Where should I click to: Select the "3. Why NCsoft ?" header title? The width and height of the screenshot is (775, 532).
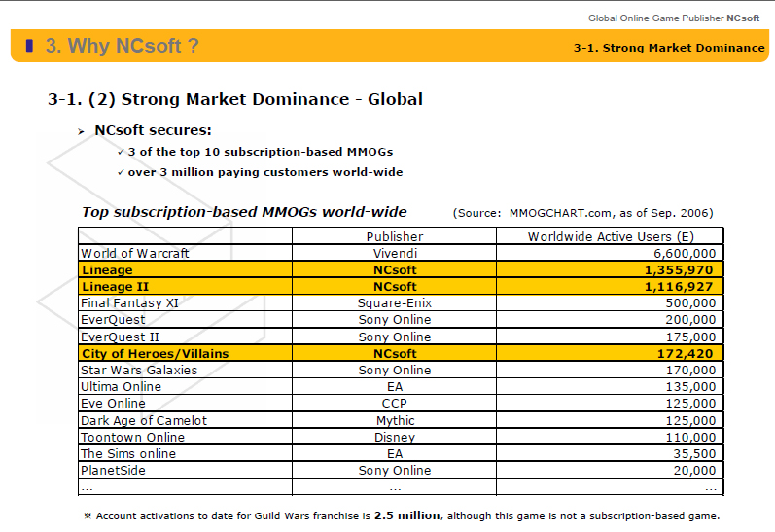(122, 46)
